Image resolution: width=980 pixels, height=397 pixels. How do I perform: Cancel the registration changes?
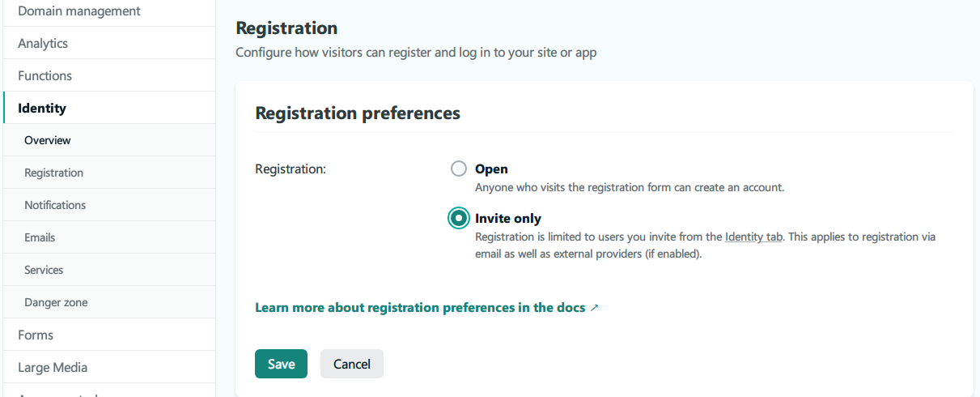[x=352, y=364]
